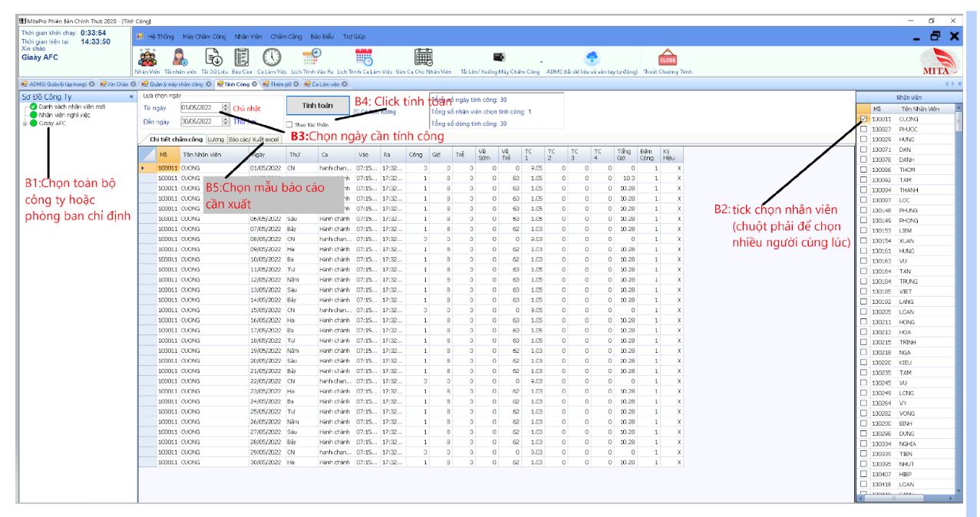Tick the checkbox for employee 100027 PHUOC

click(x=864, y=128)
